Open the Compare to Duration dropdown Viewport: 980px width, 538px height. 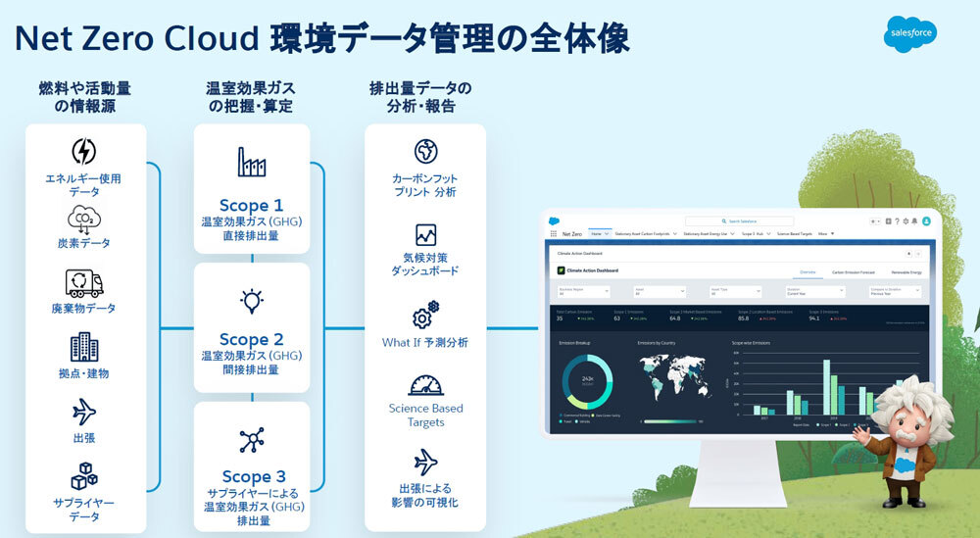tap(895, 292)
